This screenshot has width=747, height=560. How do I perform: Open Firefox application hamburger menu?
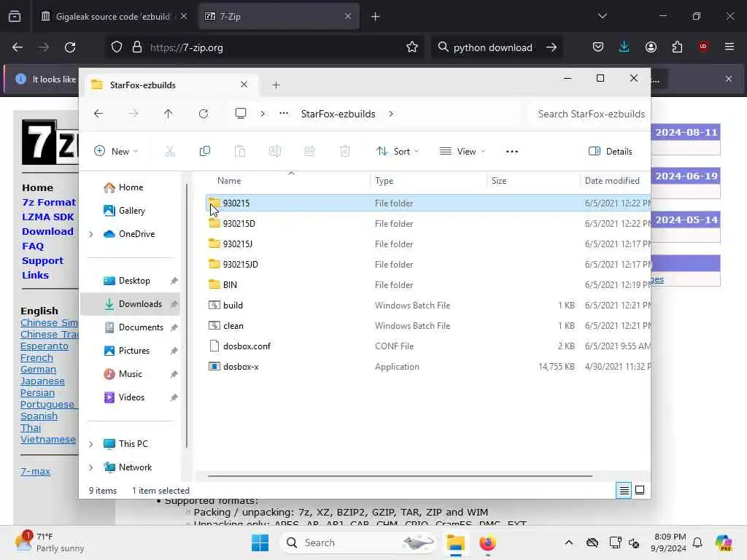(729, 47)
